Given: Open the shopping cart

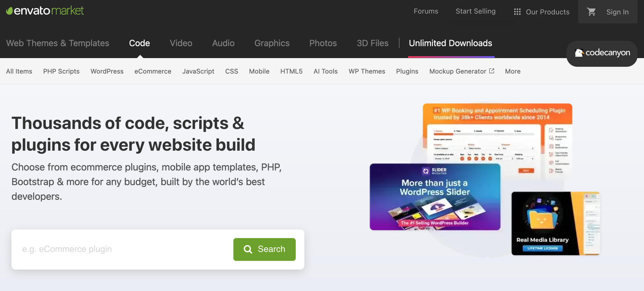Looking at the screenshot, I should 591,12.
